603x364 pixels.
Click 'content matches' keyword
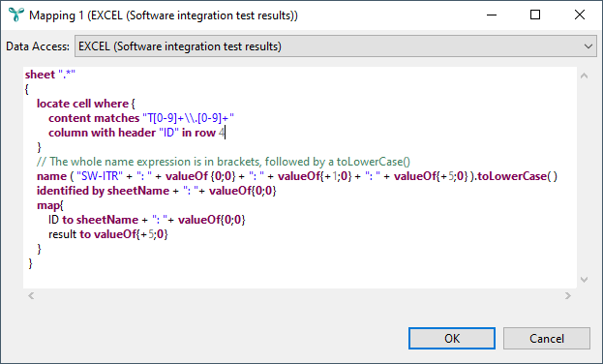[94, 118]
